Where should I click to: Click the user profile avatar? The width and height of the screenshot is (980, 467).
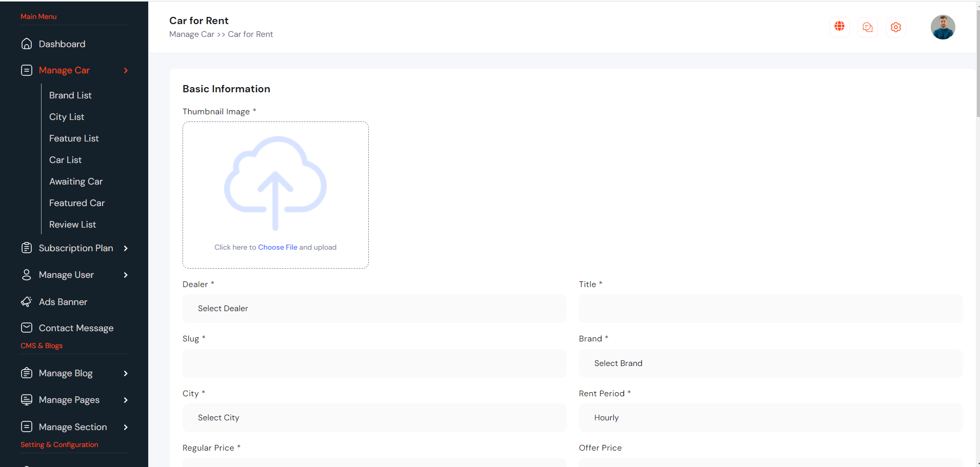942,27
